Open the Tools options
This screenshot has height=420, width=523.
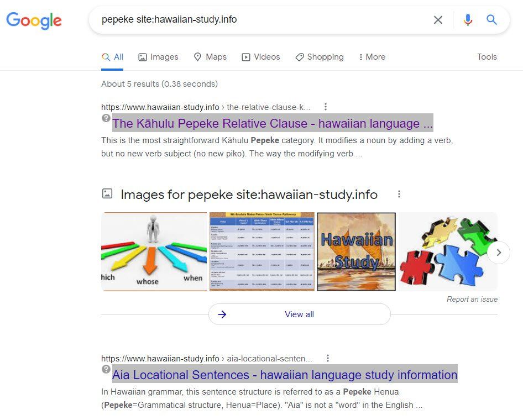pos(487,57)
